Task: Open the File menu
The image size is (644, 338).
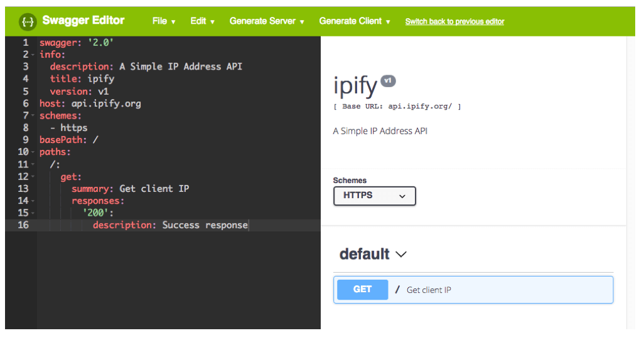Action: [164, 21]
